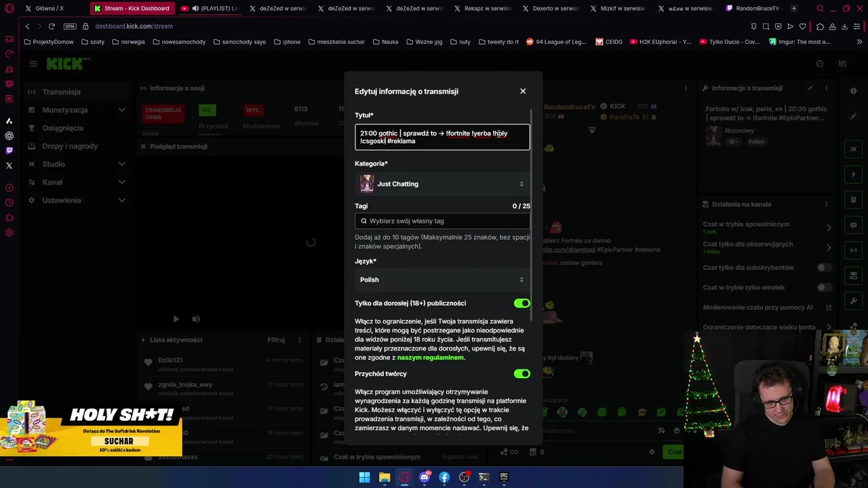The width and height of the screenshot is (868, 488).
Task: Open the extensions cube icon
Action: (x=820, y=26)
